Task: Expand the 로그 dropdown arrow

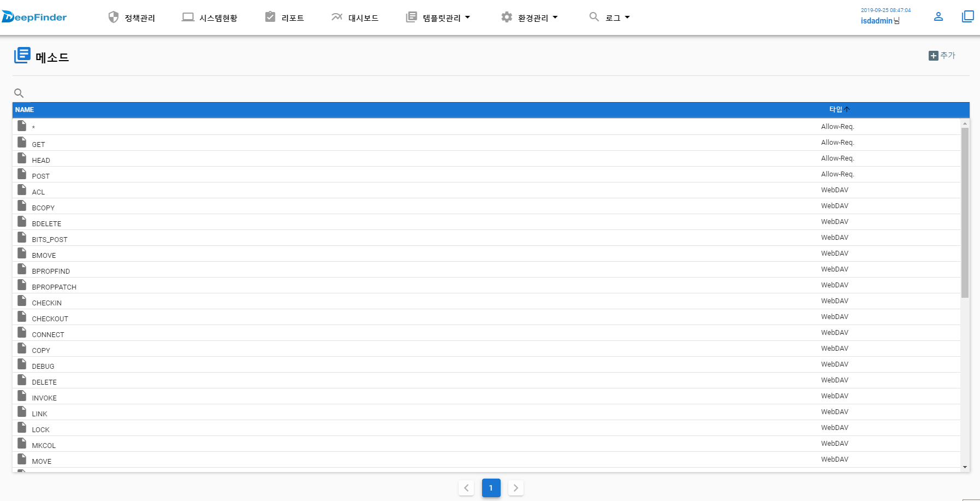Action: coord(627,17)
